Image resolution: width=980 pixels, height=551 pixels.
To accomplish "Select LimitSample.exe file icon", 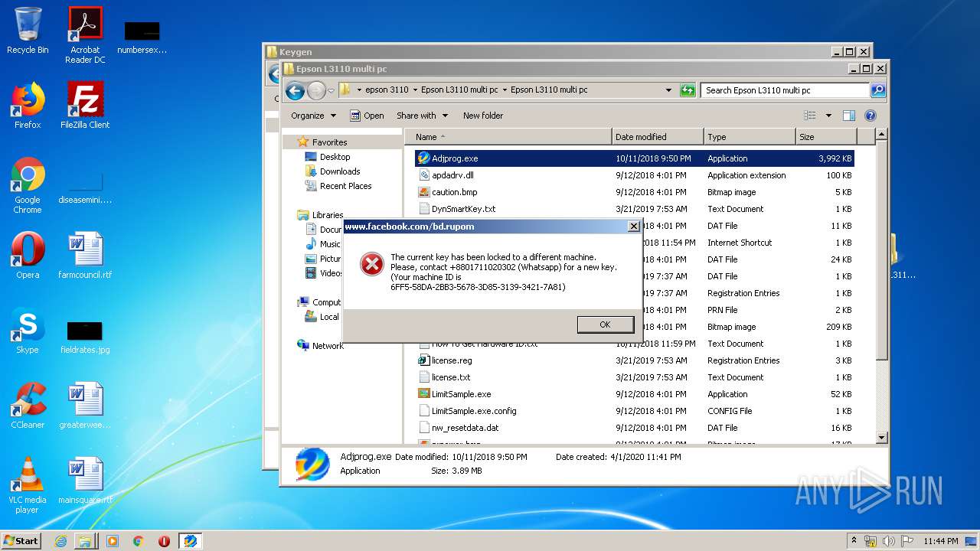I will (424, 394).
